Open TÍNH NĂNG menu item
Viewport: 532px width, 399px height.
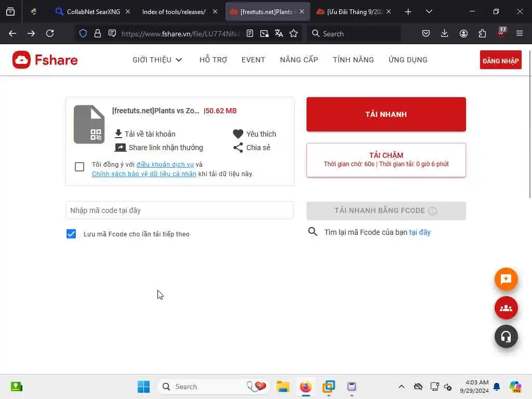coord(353,60)
